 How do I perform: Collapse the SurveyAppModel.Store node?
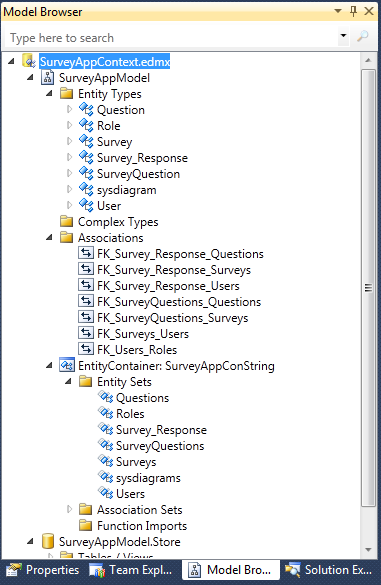(31, 541)
